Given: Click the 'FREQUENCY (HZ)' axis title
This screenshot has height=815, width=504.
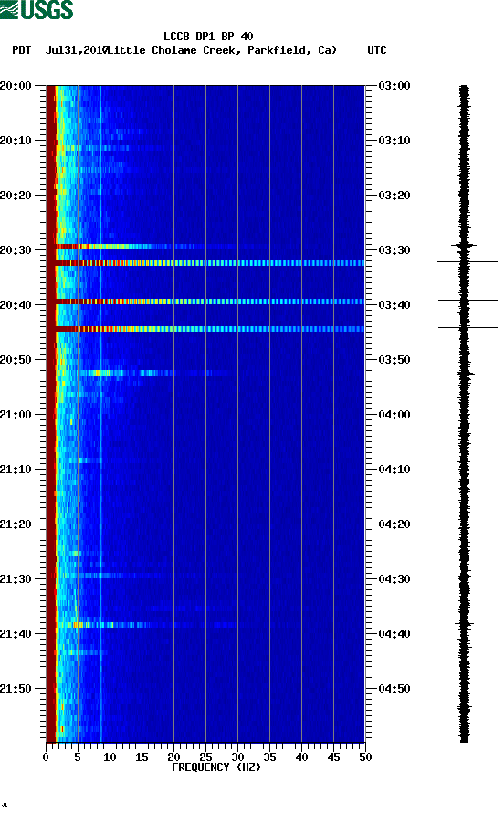Looking at the screenshot, I should tap(216, 767).
